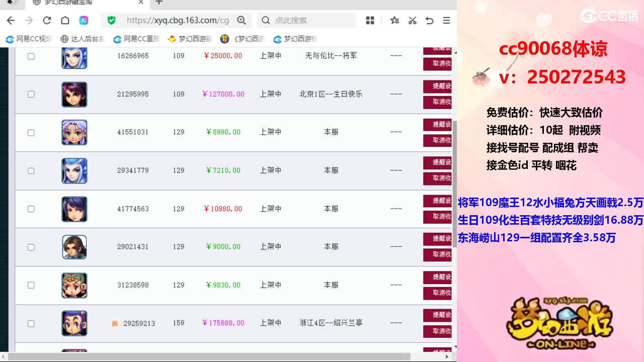This screenshot has width=644, height=362.
Task: Tick the checkbox for row 21295995
Action: click(31, 94)
